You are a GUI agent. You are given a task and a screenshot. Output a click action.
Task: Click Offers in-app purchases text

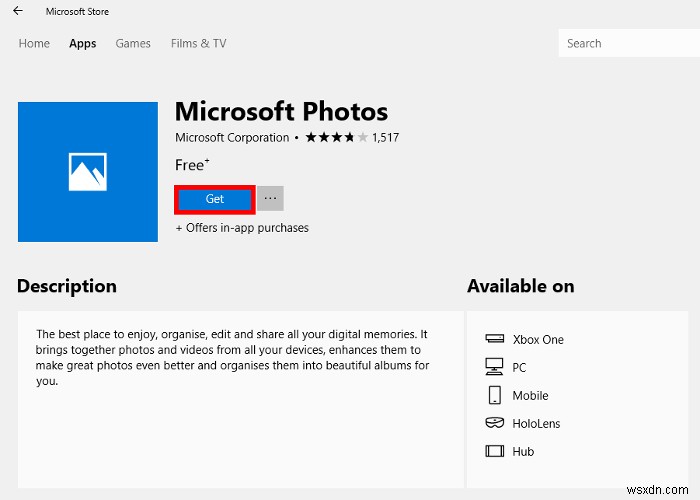click(x=242, y=228)
